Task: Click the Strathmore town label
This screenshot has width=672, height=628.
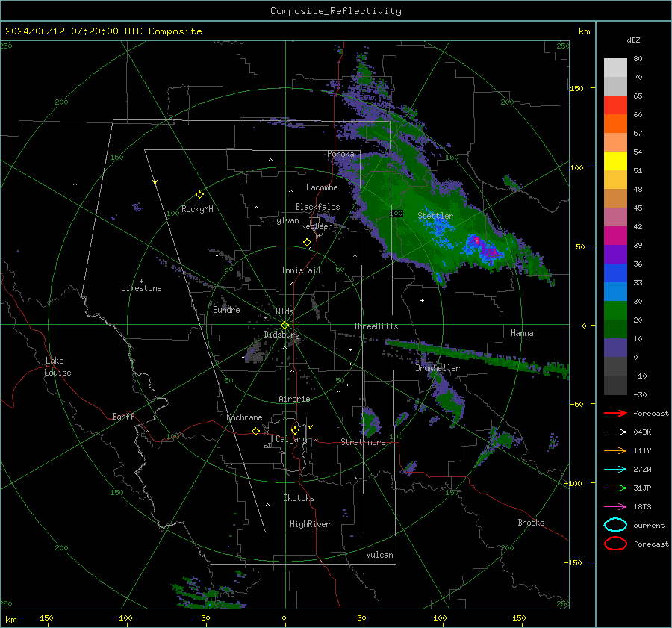Action: coord(363,442)
